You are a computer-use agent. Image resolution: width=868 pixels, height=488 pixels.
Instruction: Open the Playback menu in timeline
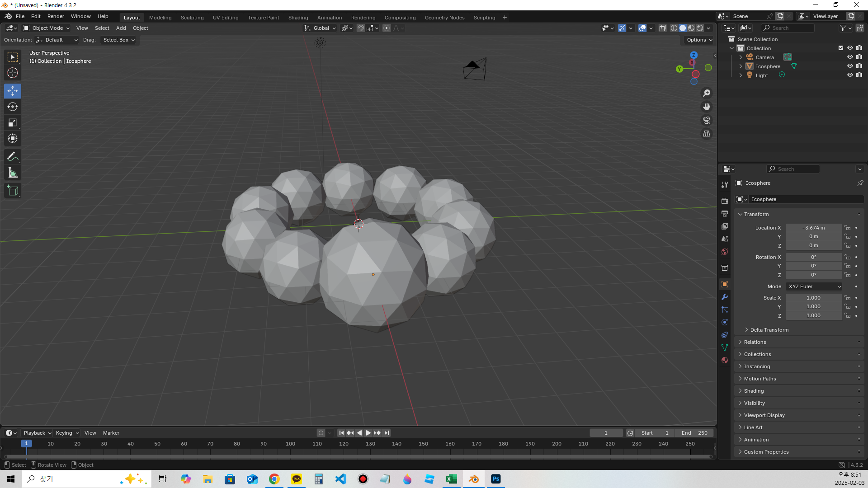point(37,433)
